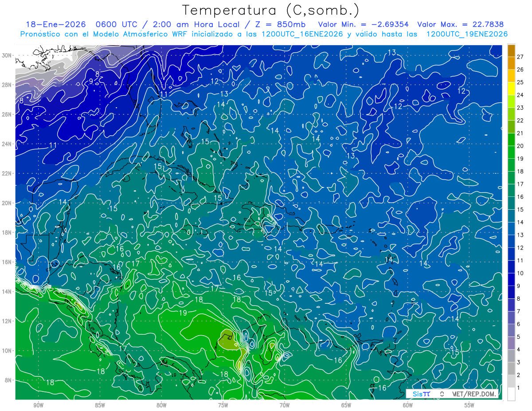
Task: Click the color bar label "10"
Action: point(520,273)
